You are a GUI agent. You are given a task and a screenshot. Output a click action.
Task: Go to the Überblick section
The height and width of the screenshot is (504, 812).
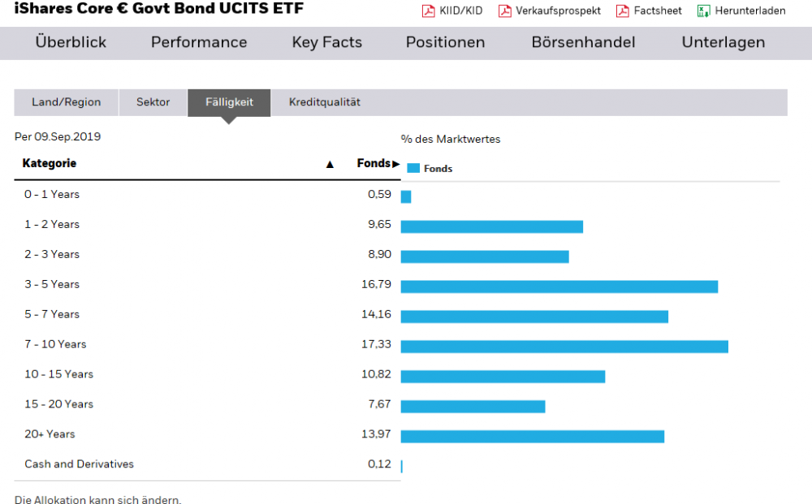71,42
